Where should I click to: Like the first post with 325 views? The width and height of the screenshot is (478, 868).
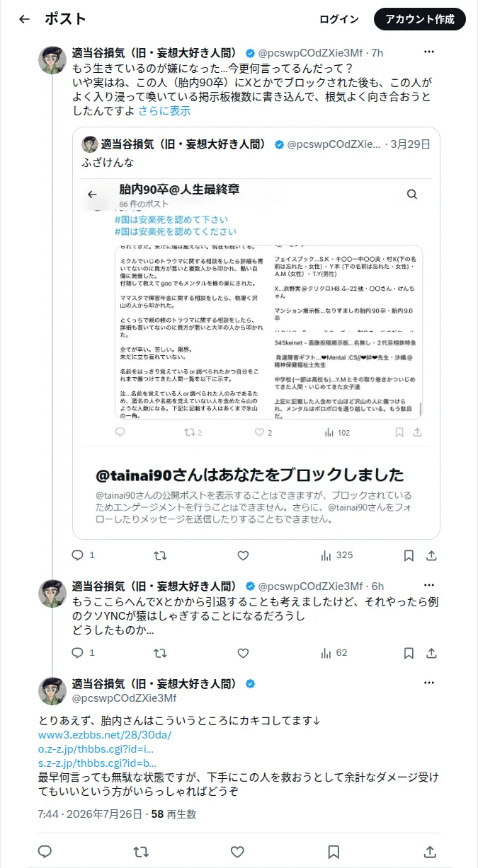[243, 555]
